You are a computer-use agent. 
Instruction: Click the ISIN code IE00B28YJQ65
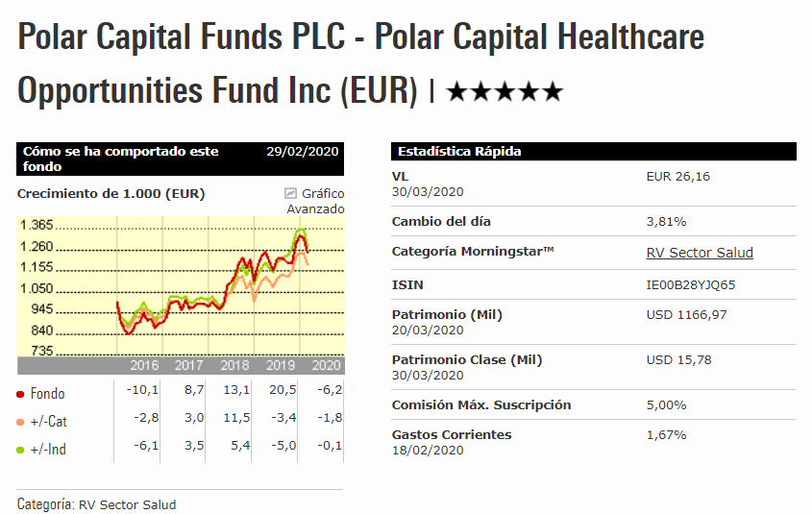coord(691,284)
